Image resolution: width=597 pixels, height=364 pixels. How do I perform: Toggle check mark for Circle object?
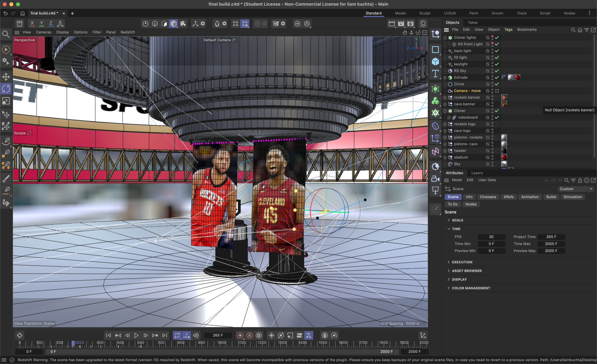point(497,84)
